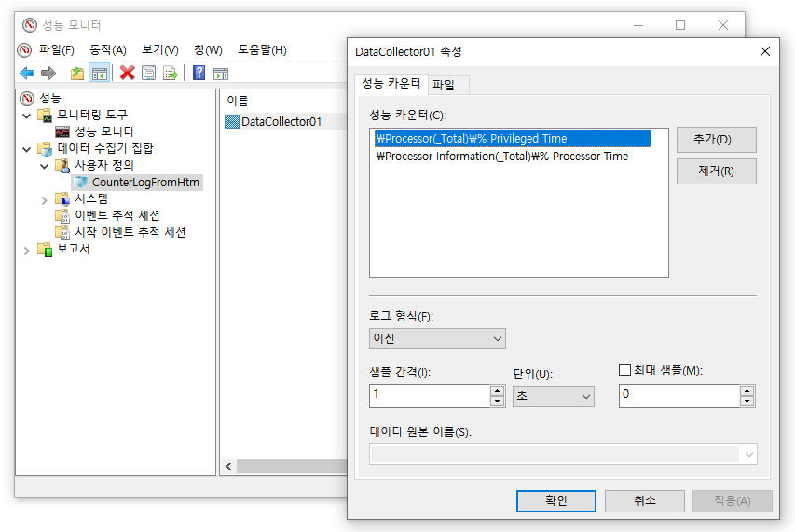The width and height of the screenshot is (795, 532).
Task: Open the Properties toolbar icon
Action: (x=148, y=74)
